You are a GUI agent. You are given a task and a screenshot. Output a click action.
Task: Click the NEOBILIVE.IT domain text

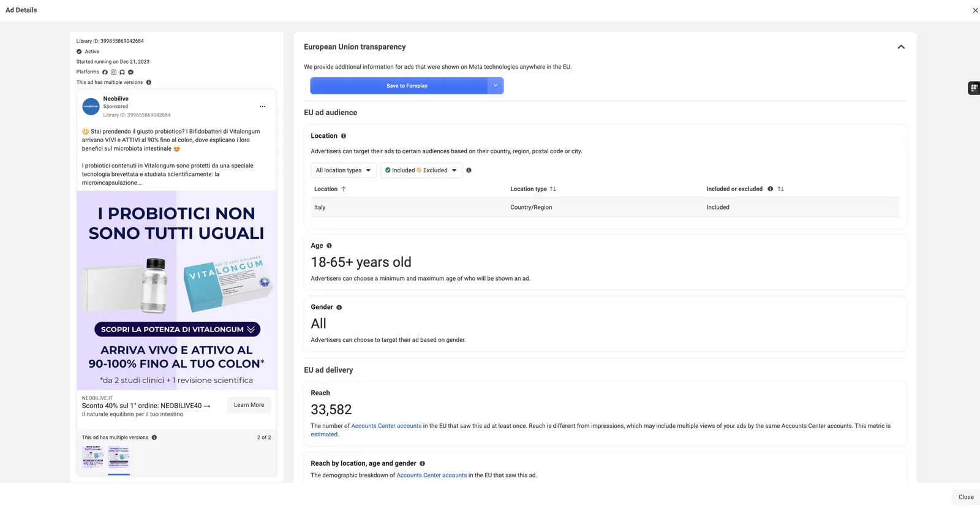tap(97, 398)
